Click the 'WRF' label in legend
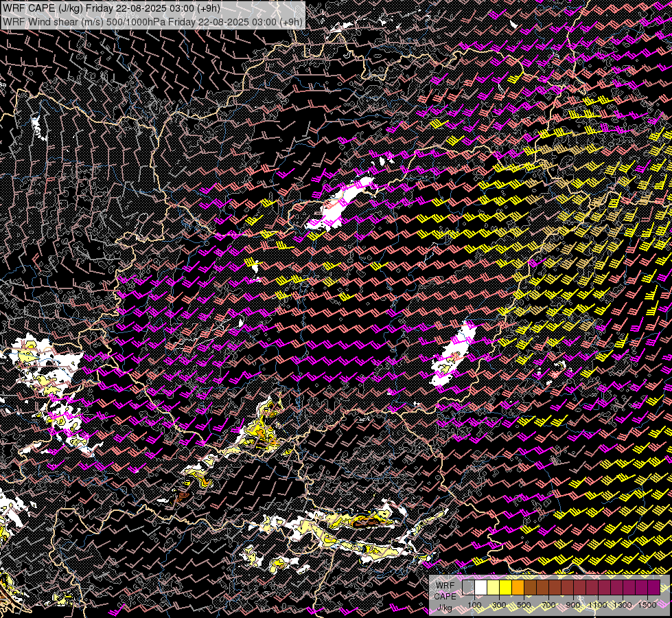 click(x=445, y=586)
